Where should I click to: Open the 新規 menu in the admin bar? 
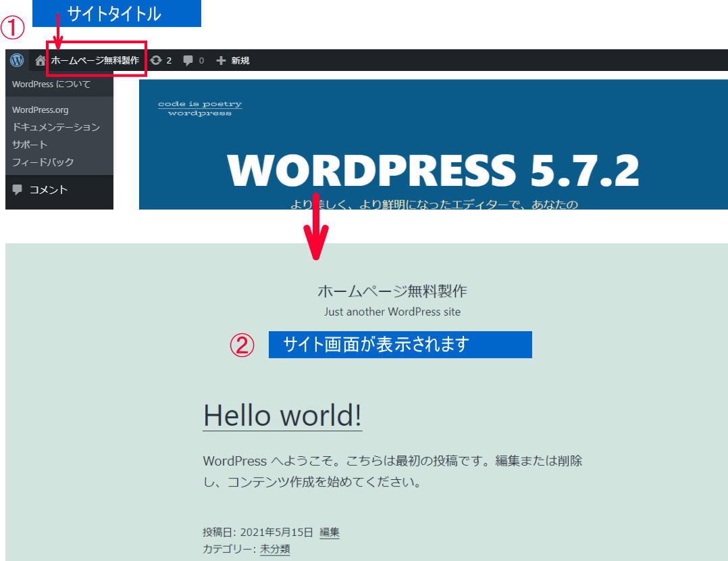(240, 60)
